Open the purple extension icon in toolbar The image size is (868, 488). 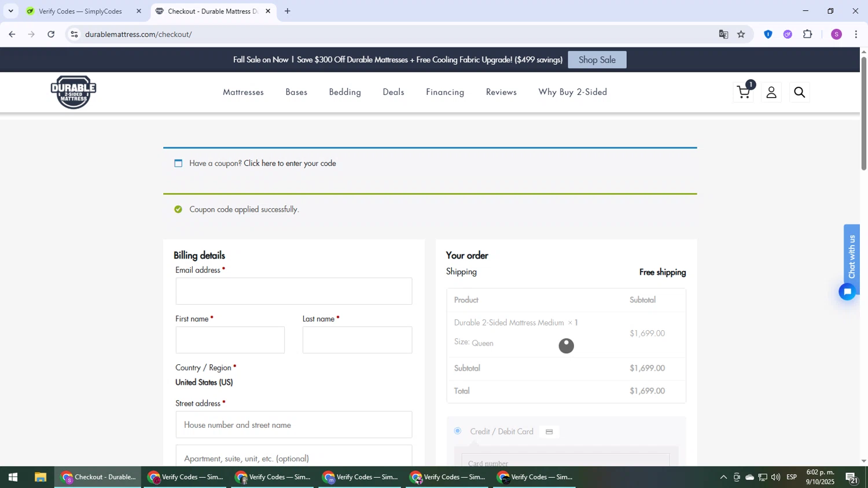pyautogui.click(x=788, y=34)
